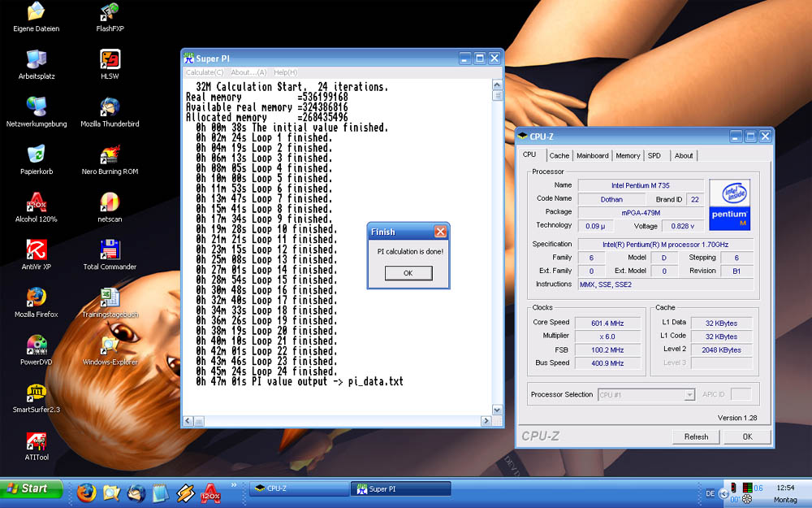Click Super PI horizontal scrollbar left arrow
Image resolution: width=812 pixels, height=508 pixels.
[x=188, y=421]
